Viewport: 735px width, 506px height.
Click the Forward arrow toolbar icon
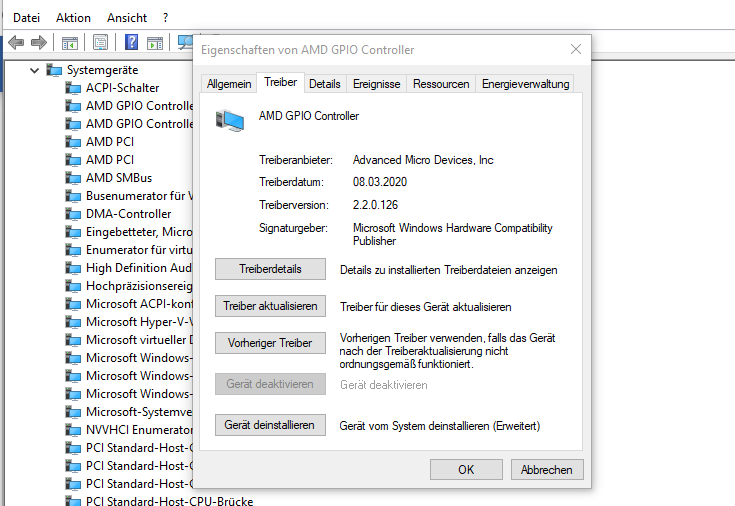click(38, 43)
